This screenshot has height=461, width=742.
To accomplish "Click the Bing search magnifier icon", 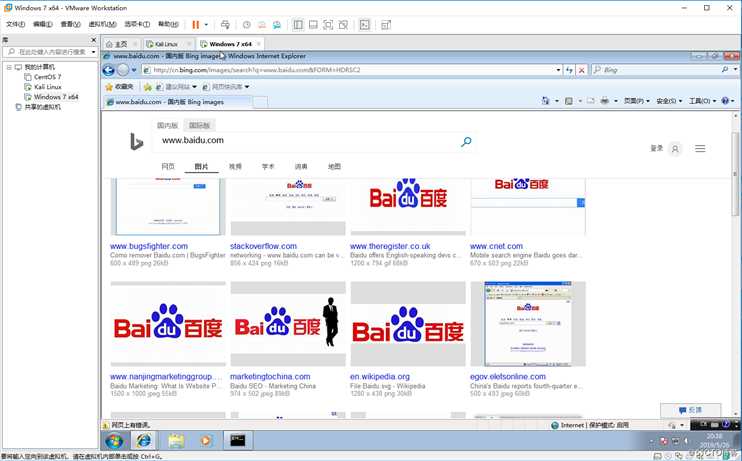I will point(466,141).
